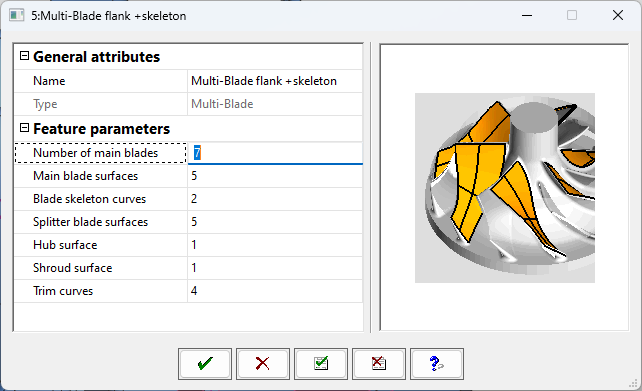Click the impeller blade preview image
Image resolution: width=642 pixels, height=391 pixels.
point(505,188)
